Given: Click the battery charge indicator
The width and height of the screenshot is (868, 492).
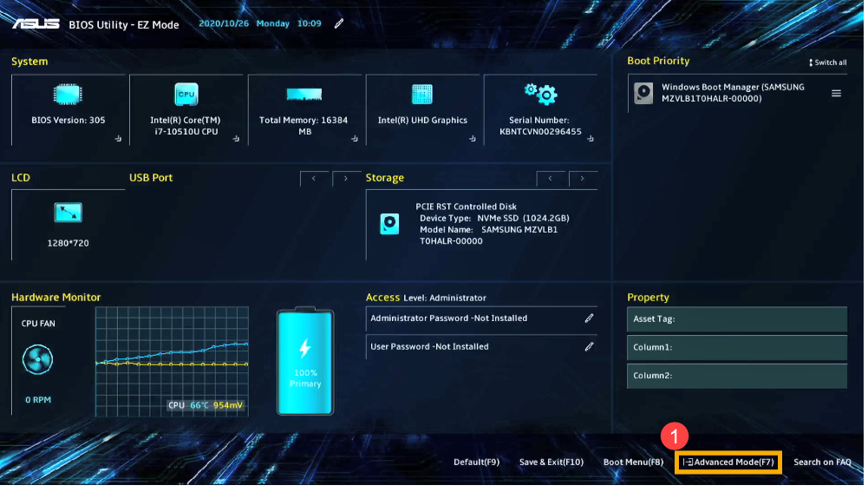Looking at the screenshot, I should 306,363.
